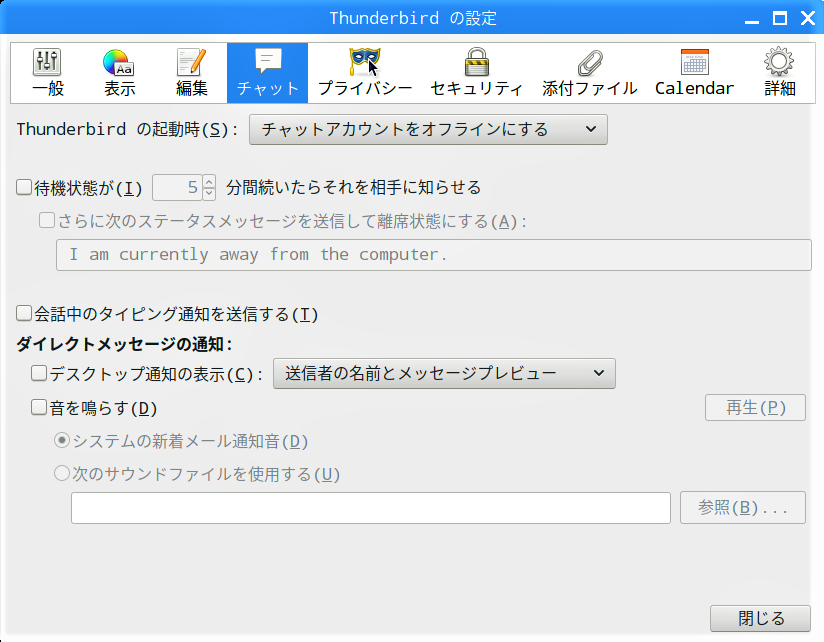
Task: Click the Thunderbird の起動時(S) label
Action: coord(127,129)
